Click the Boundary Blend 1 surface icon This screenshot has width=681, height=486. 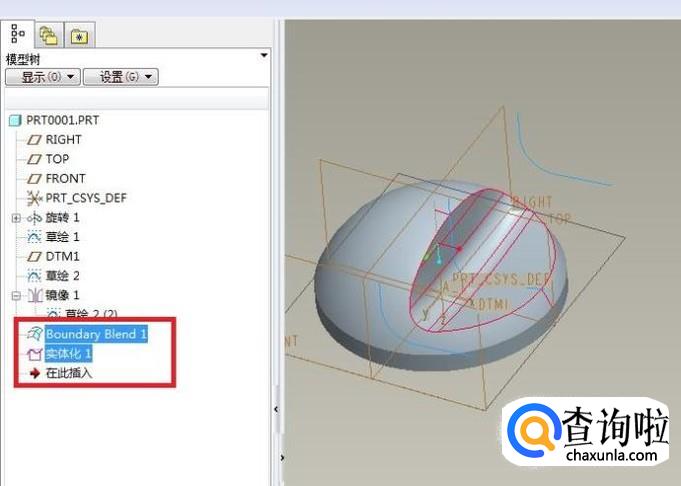click(x=35, y=334)
